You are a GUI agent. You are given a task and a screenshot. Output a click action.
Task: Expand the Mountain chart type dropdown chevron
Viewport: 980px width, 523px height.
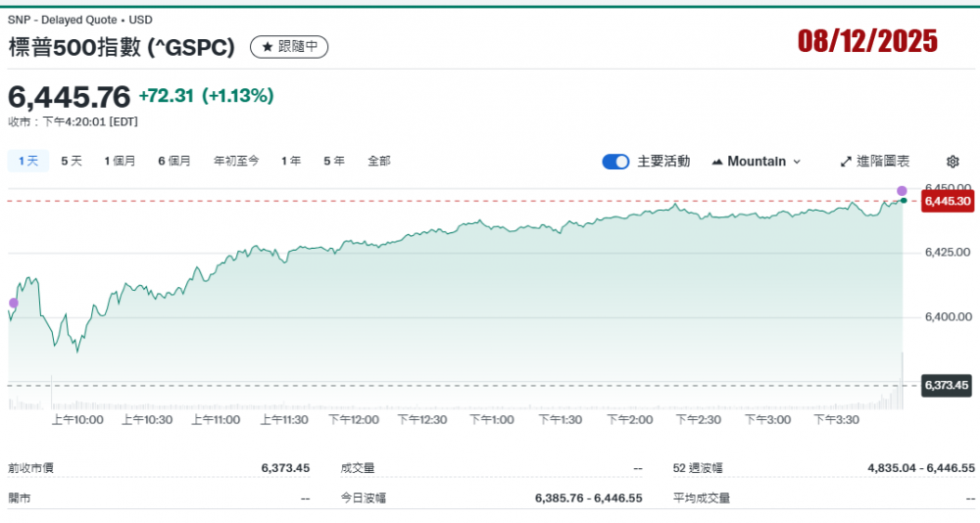tap(797, 162)
